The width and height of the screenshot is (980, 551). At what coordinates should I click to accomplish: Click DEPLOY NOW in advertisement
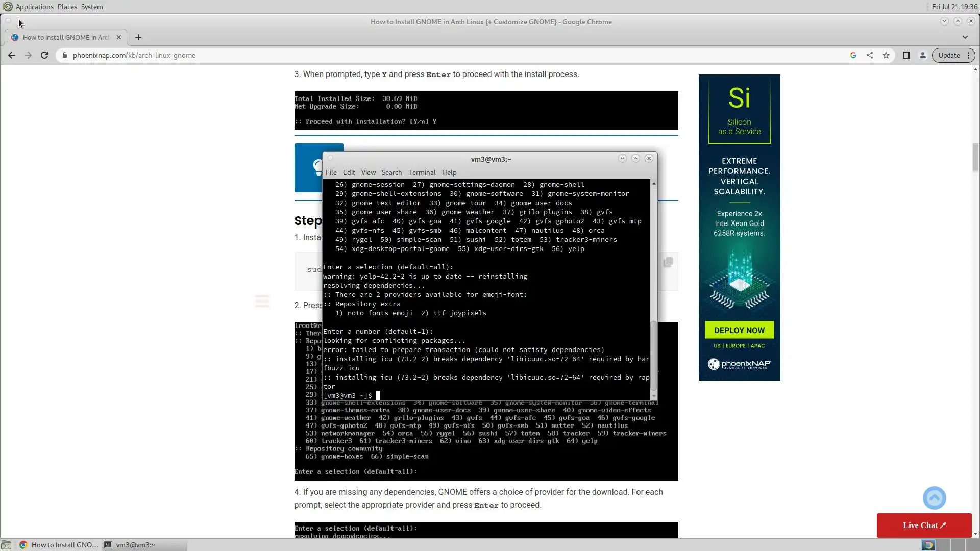(x=739, y=330)
